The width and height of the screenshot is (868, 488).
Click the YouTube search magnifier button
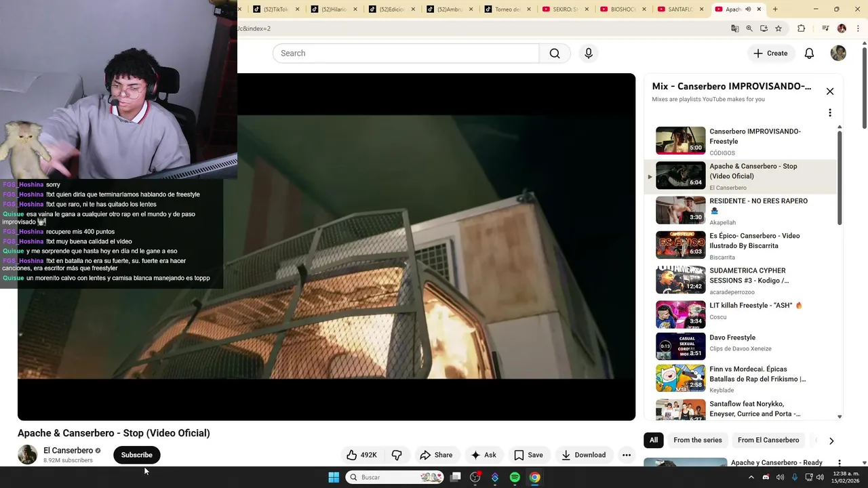coord(555,54)
